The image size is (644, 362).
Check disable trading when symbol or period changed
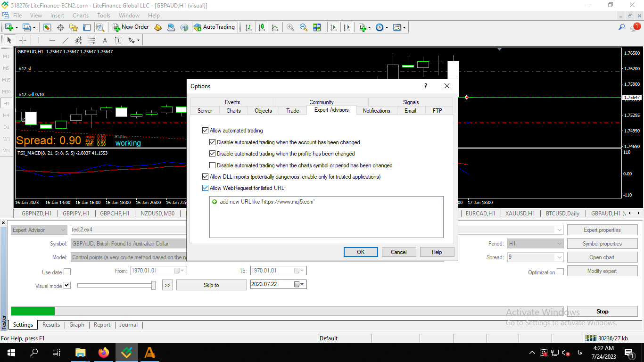(213, 165)
